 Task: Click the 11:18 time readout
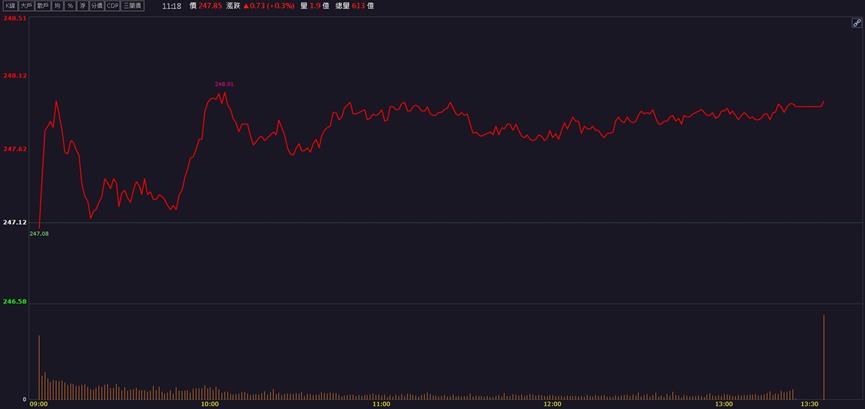[172, 6]
